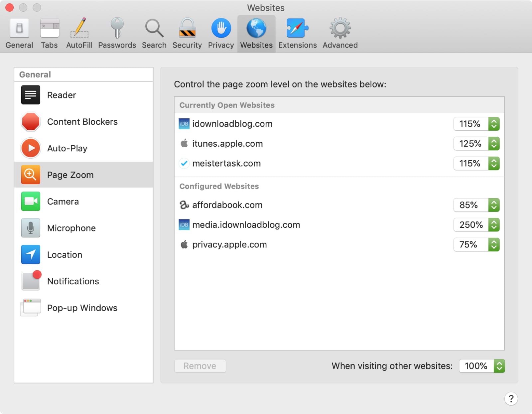Image resolution: width=532 pixels, height=414 pixels.
Task: Select the Location sidebar label
Action: [x=65, y=255]
